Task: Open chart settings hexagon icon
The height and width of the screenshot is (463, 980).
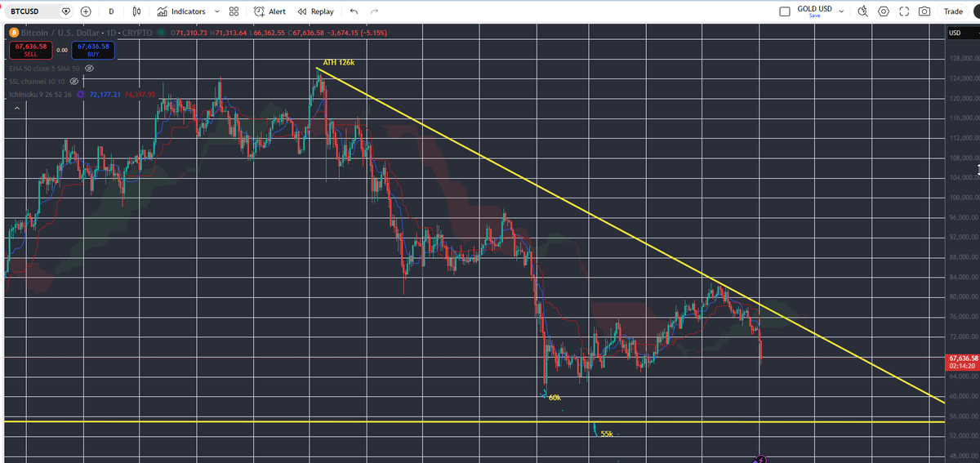Action: [884, 11]
